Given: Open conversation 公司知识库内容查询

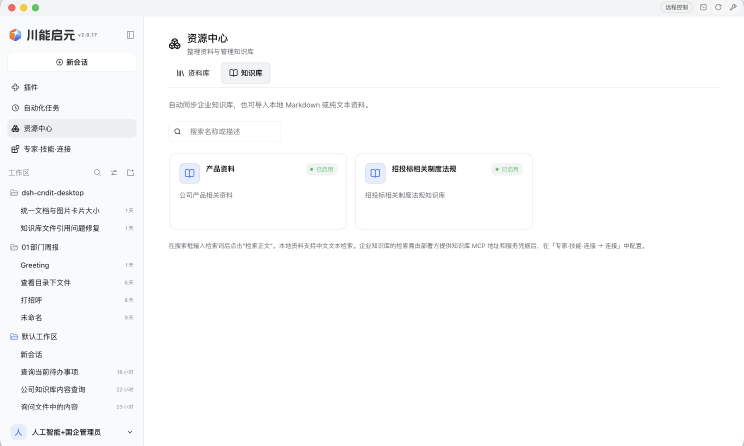Looking at the screenshot, I should point(72,390).
